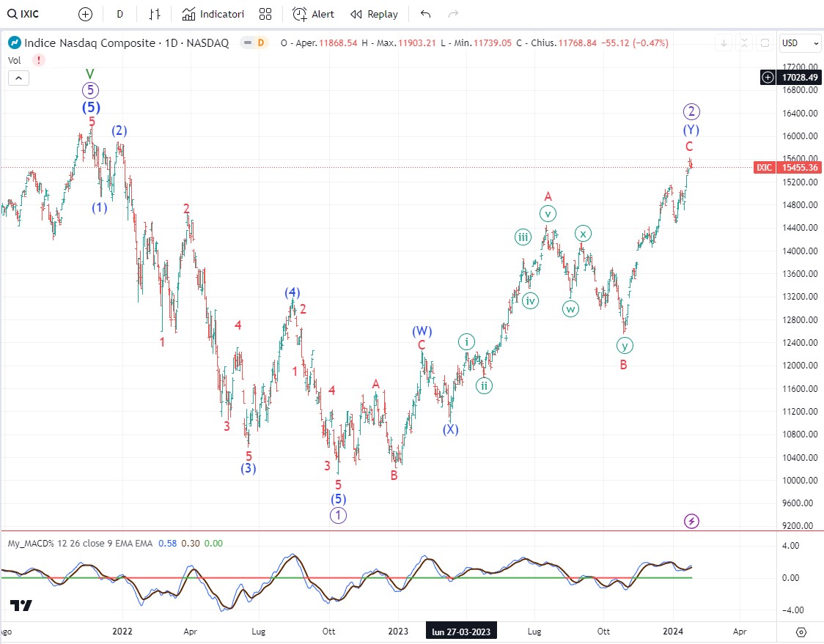
Task: Select the purple circled 1 wave label
Action: [338, 515]
